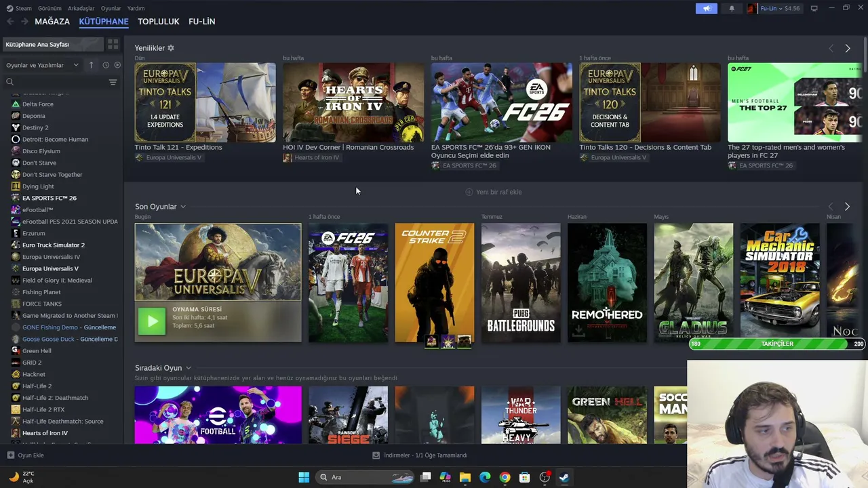Open File Explorer from taskbar
The image size is (868, 488).
click(x=465, y=477)
